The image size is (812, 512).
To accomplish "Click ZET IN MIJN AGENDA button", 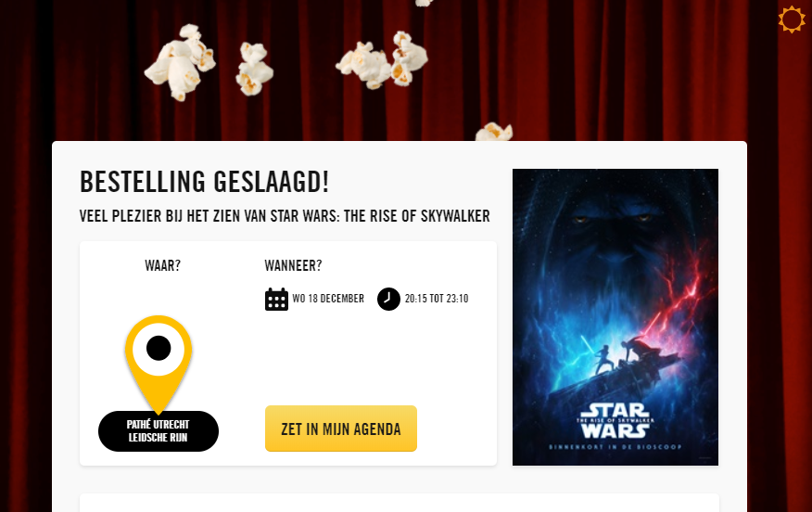I will [341, 429].
